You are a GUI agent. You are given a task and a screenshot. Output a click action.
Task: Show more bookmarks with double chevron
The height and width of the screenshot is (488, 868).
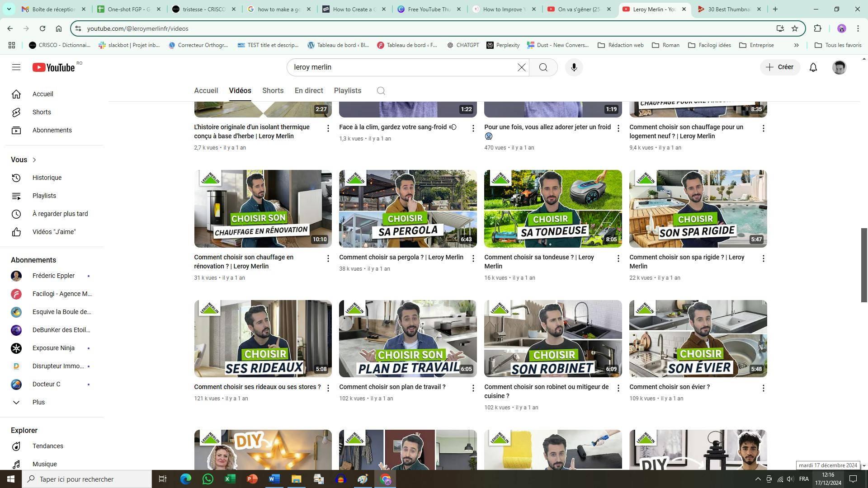[796, 45]
